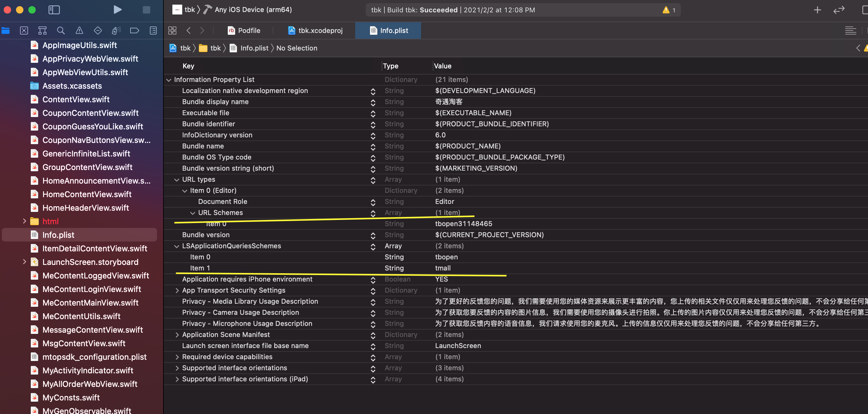Collapse the URL types row
This screenshot has height=414, width=868.
point(177,180)
